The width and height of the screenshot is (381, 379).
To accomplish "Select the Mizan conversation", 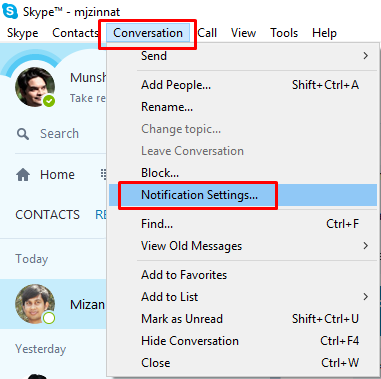I will pyautogui.click(x=53, y=304).
